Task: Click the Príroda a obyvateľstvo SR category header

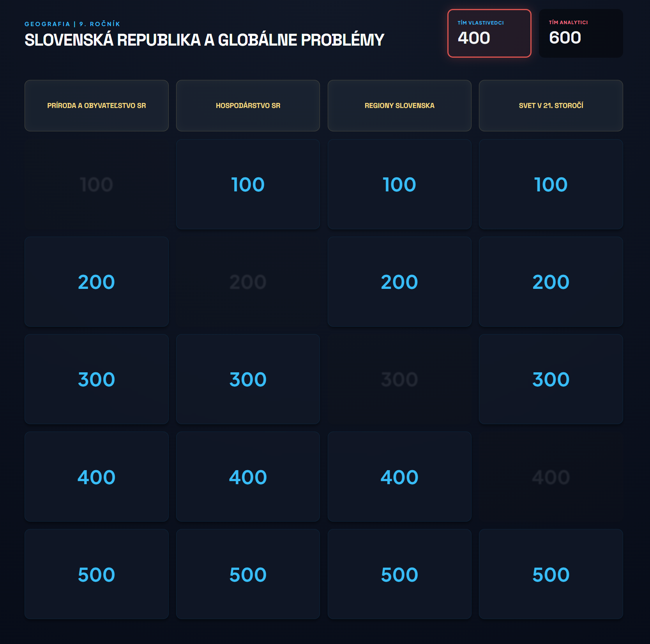Action: click(97, 106)
